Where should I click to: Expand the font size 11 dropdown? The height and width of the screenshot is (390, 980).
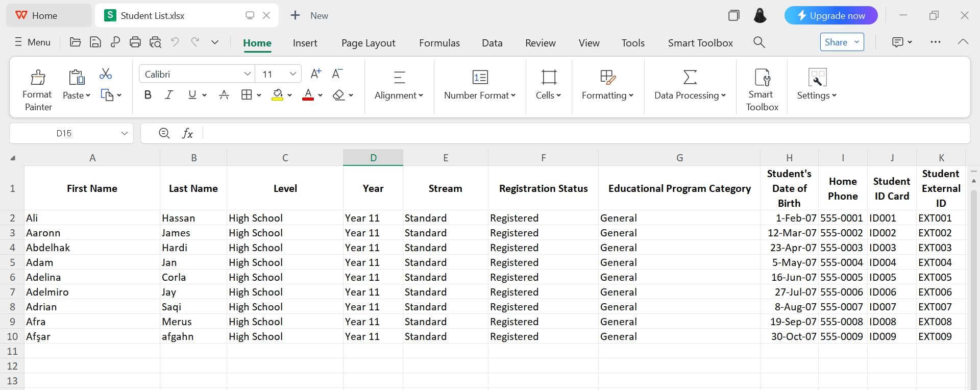point(293,74)
